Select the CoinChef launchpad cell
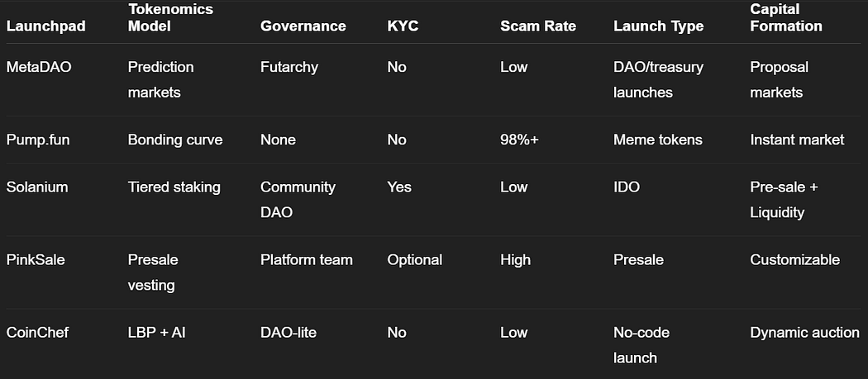The height and width of the screenshot is (379, 868). pos(38,333)
